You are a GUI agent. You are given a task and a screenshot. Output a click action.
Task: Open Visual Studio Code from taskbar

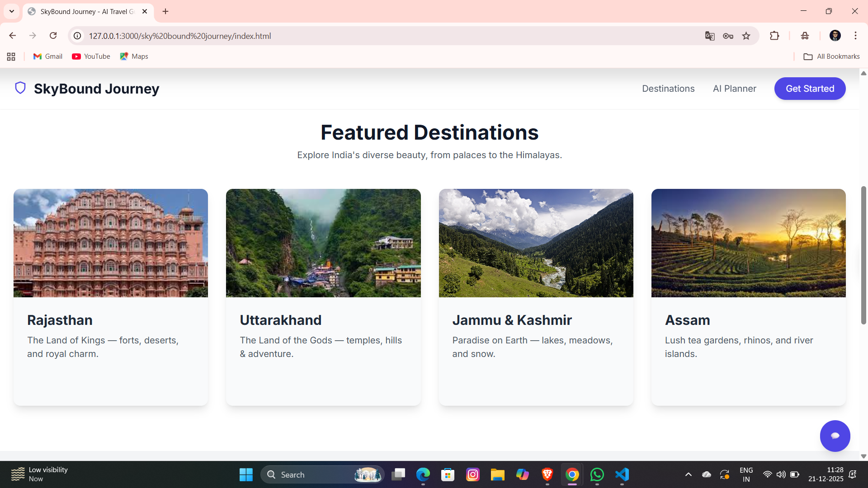tap(622, 474)
